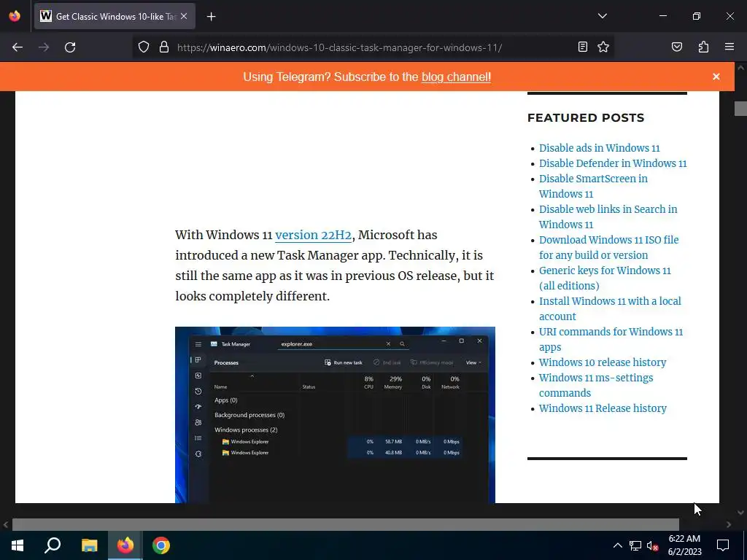Open Disable Defender in Windows 11
This screenshot has height=560, width=747.
613,163
